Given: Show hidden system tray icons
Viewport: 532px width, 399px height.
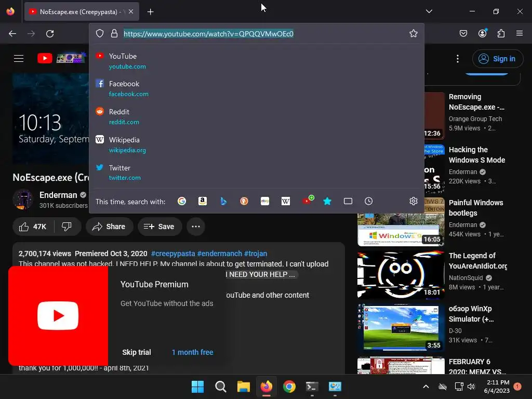Looking at the screenshot, I should 426,387.
